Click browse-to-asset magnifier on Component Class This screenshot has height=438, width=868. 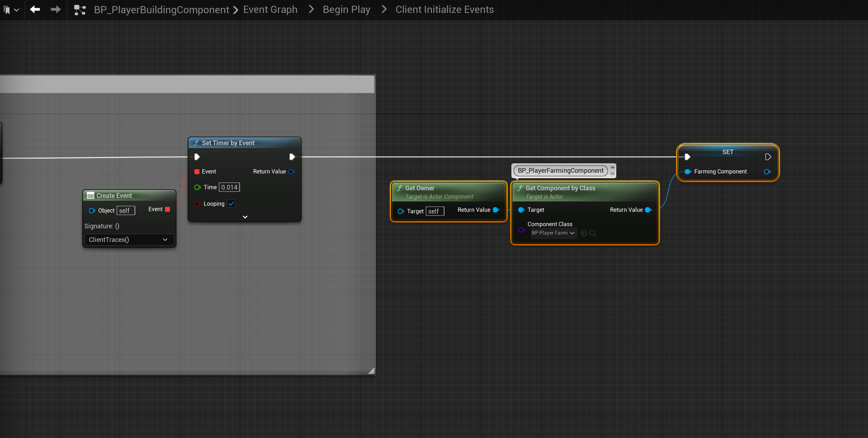pyautogui.click(x=593, y=233)
